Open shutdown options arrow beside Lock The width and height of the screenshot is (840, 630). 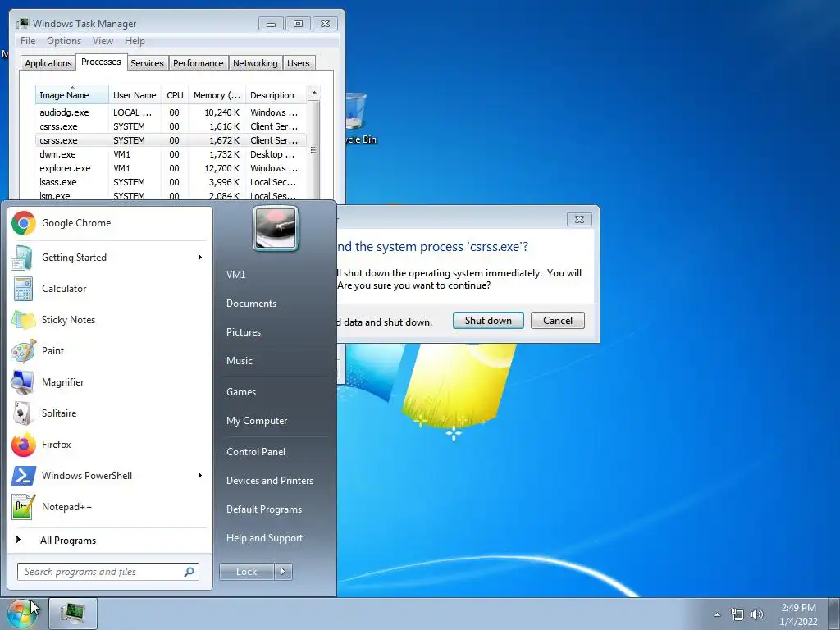pyautogui.click(x=283, y=572)
